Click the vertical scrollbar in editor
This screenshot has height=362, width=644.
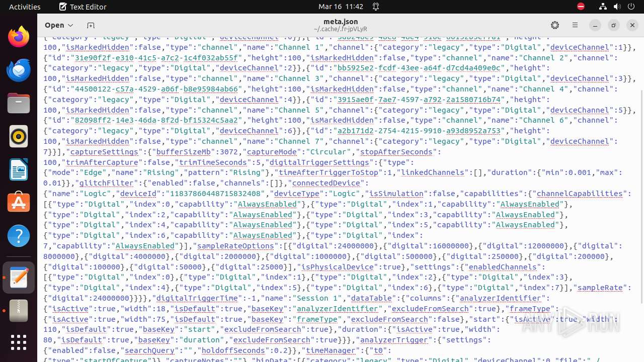click(x=640, y=196)
